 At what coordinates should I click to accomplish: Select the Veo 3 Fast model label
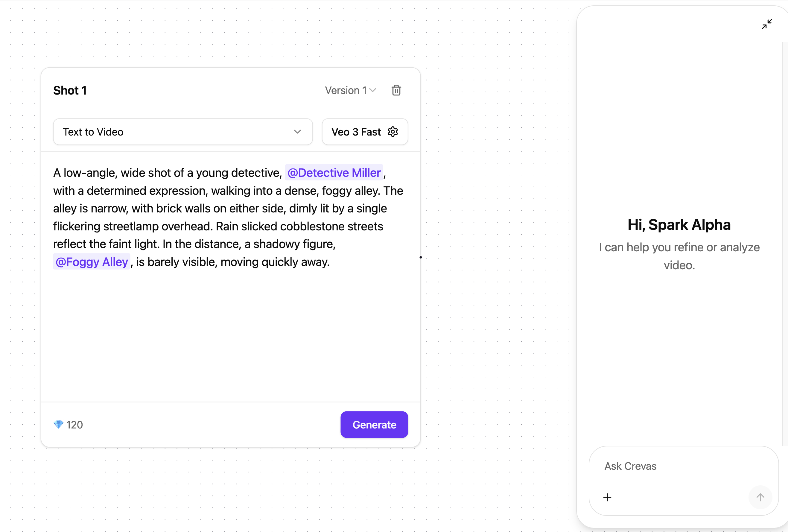point(356,132)
